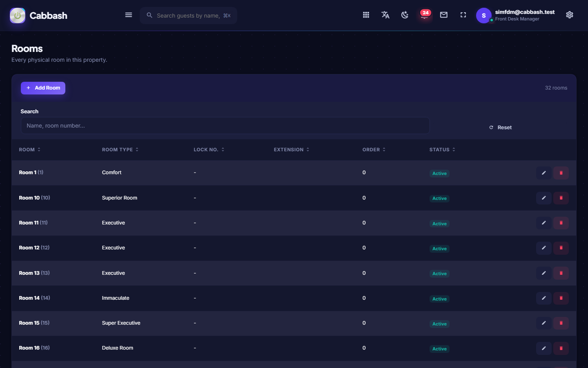Toggle the hamburger sidebar menu
588x368 pixels.
tap(129, 15)
